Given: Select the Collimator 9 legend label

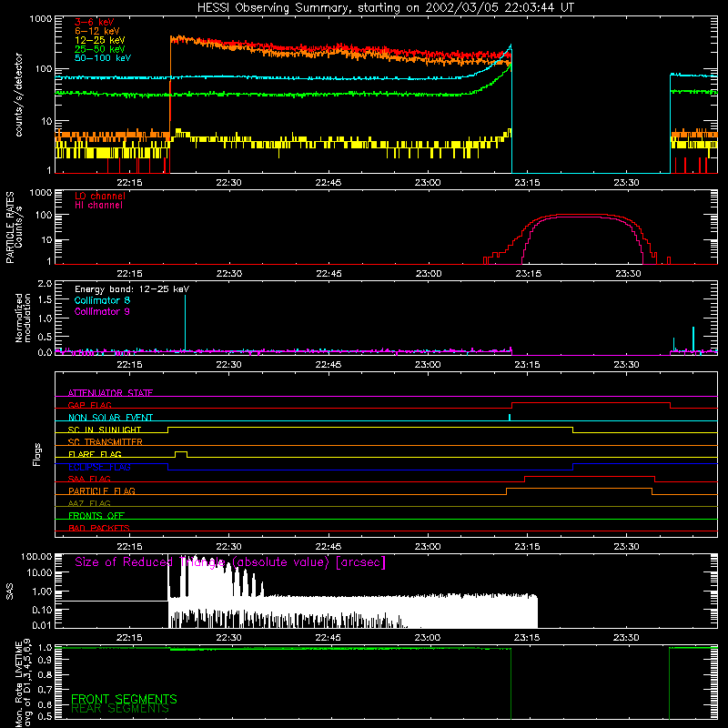Looking at the screenshot, I should (x=102, y=311).
